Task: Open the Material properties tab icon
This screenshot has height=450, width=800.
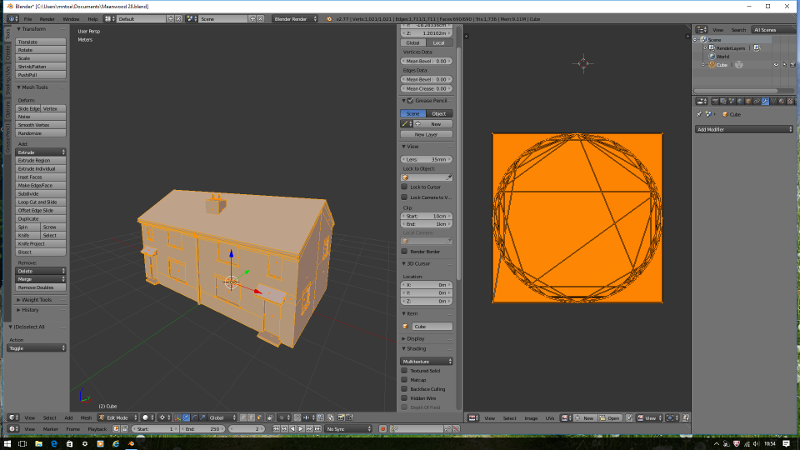Action: point(782,101)
